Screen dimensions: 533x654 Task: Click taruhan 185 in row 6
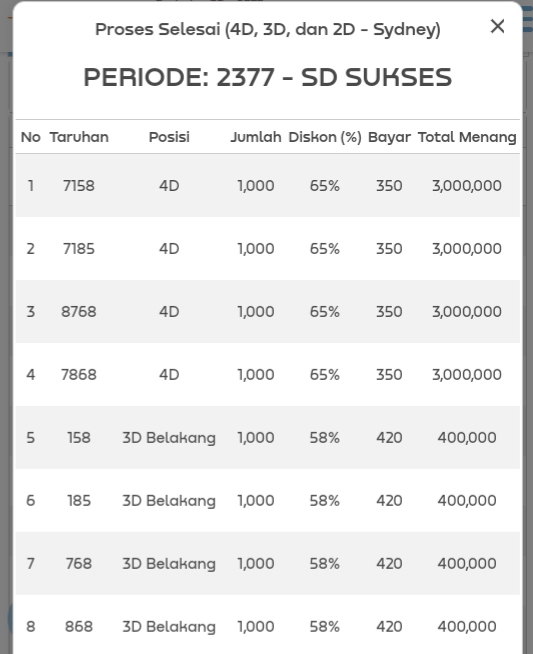pyautogui.click(x=79, y=501)
